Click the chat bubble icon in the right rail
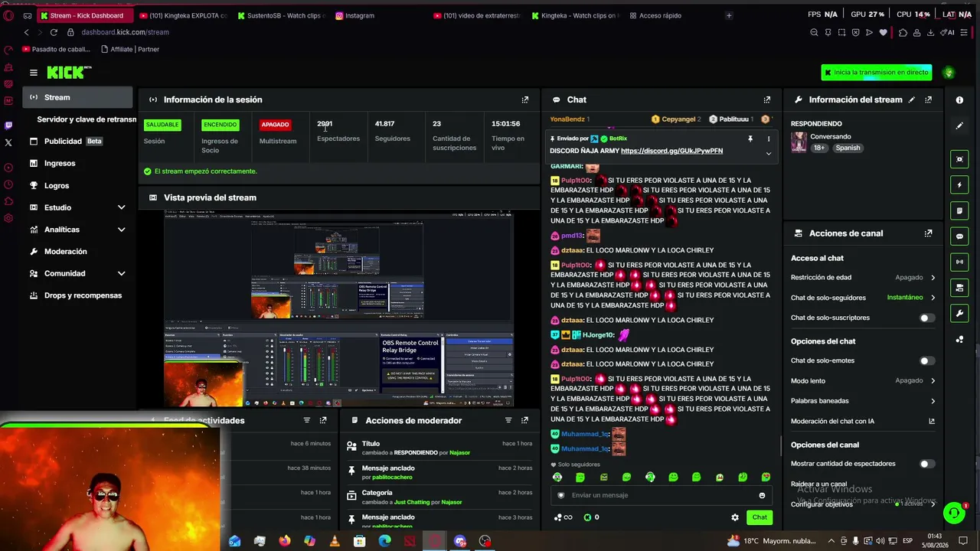This screenshot has width=980, height=551. coord(959,236)
